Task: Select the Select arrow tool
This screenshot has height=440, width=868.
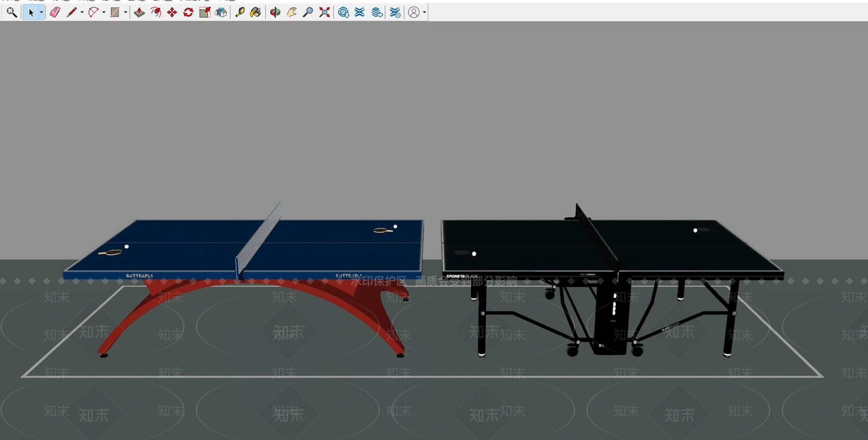Action: 31,12
